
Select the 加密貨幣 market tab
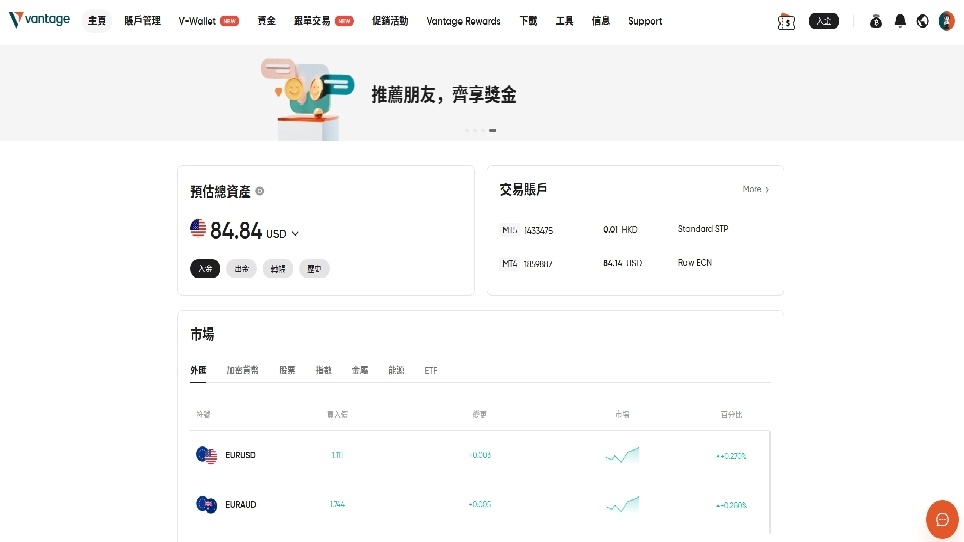(242, 370)
